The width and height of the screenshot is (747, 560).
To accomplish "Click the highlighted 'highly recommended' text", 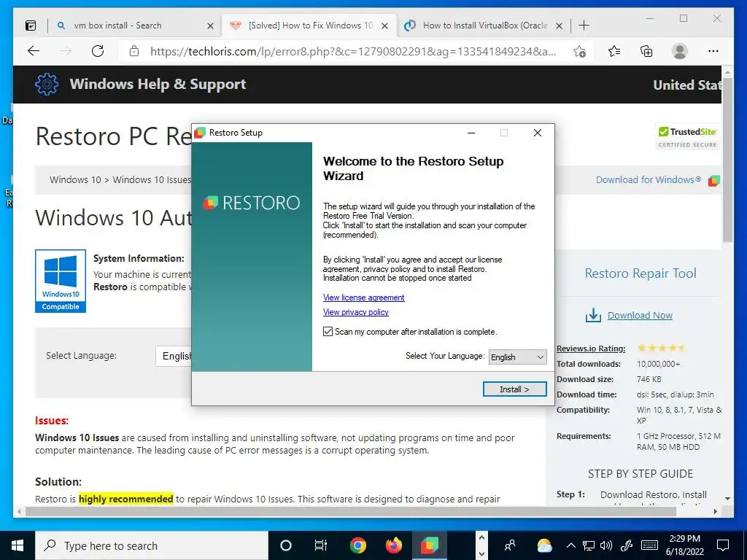I will 125,499.
